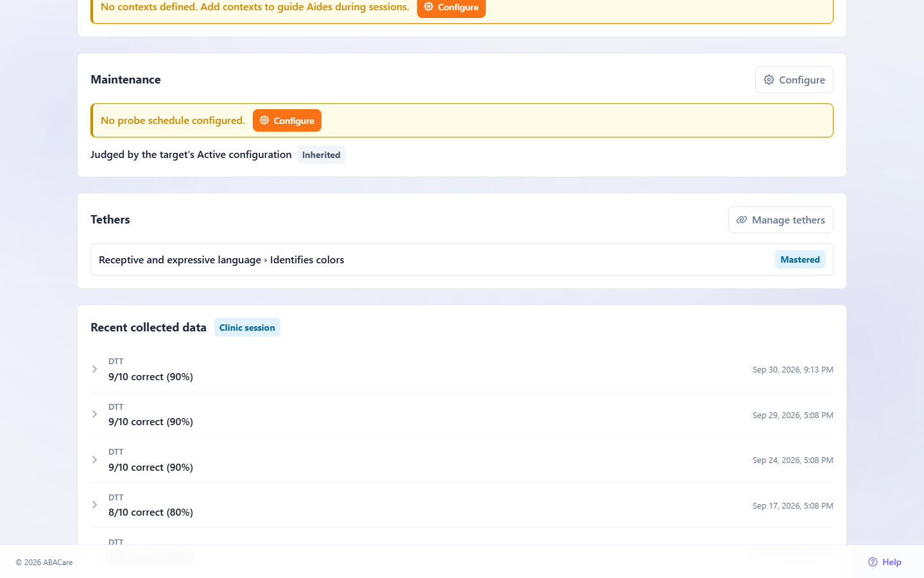The image size is (924, 578).
Task: Expand the Sep 29, 2026 DTT entry chevron
Action: point(94,414)
